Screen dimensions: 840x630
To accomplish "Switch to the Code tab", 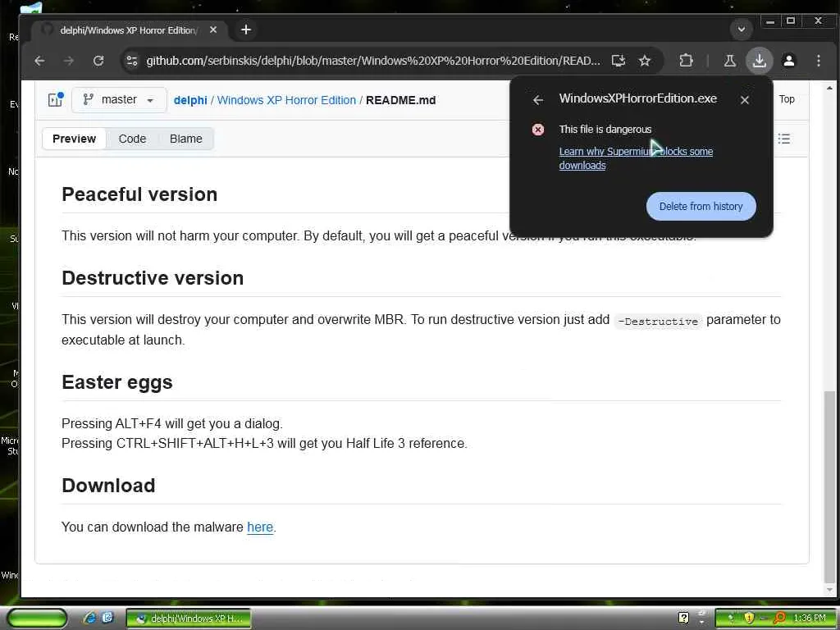I will point(132,139).
